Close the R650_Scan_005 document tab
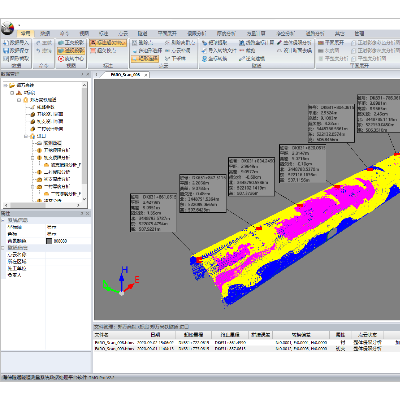This screenshot has height=400, width=400. tap(146, 75)
